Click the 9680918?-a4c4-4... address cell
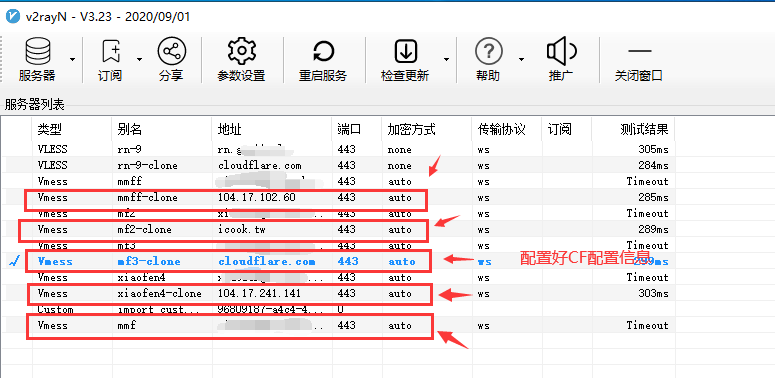This screenshot has height=378, width=775. pyautogui.click(x=271, y=310)
